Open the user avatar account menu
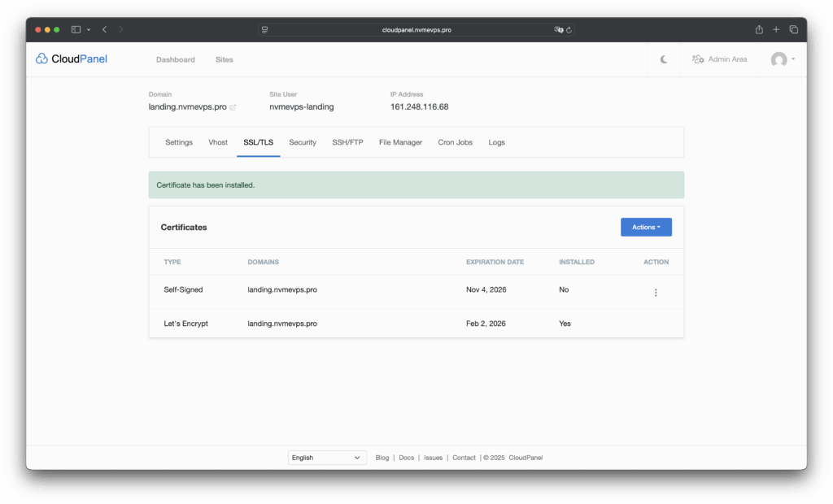Viewport: 833px width, 504px height. [783, 59]
